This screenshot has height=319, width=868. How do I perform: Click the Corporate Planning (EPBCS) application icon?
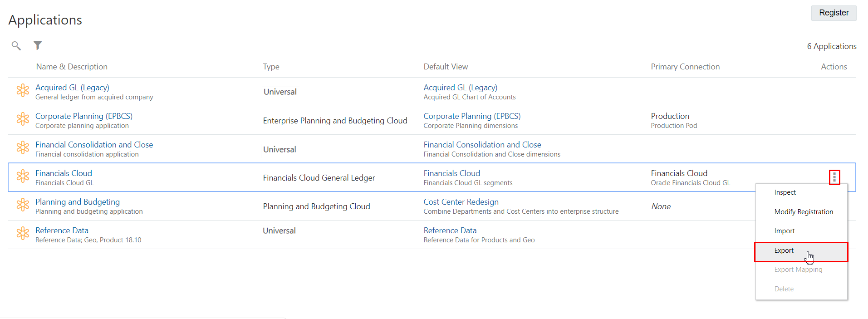[x=23, y=119]
